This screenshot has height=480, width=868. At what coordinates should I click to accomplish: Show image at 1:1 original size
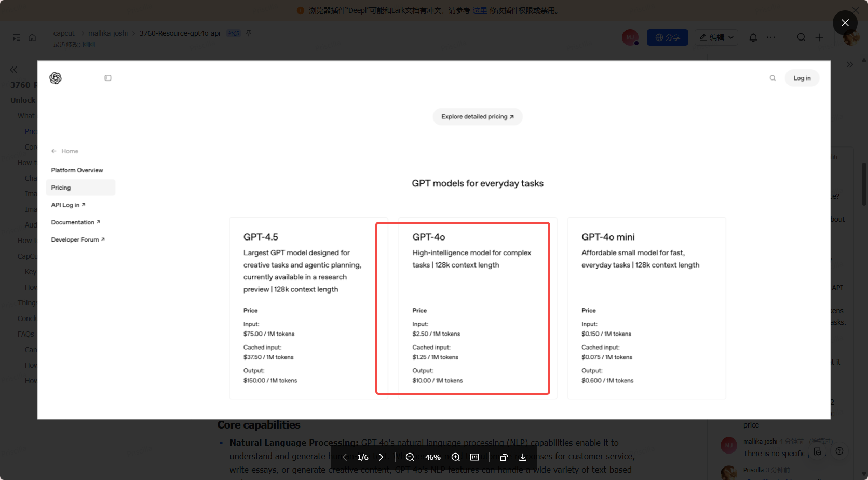pos(474,457)
